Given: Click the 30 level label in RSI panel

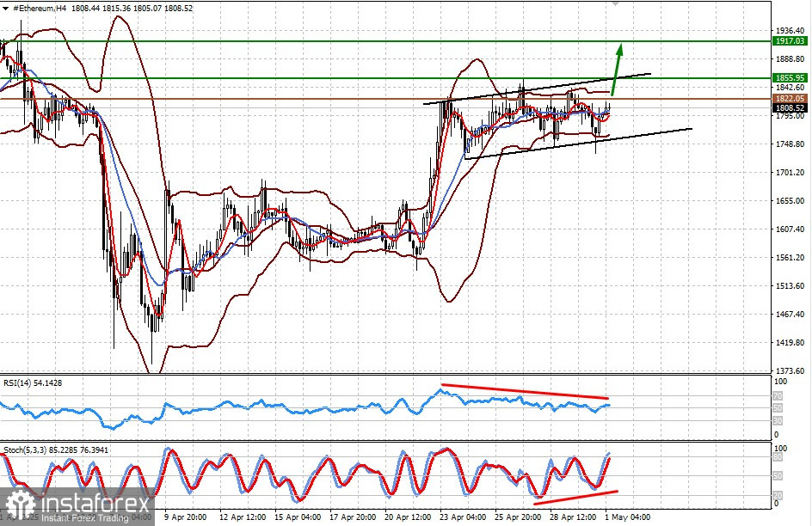Looking at the screenshot, I should point(778,421).
